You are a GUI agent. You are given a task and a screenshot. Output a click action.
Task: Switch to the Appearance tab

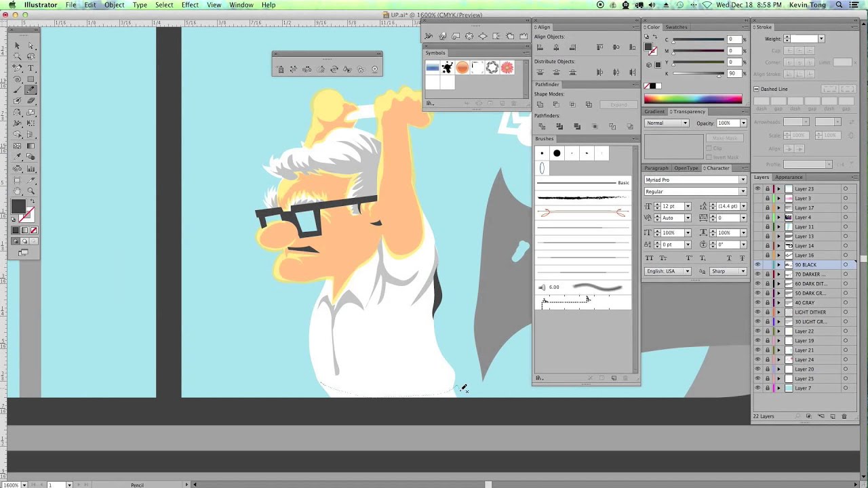pyautogui.click(x=789, y=178)
